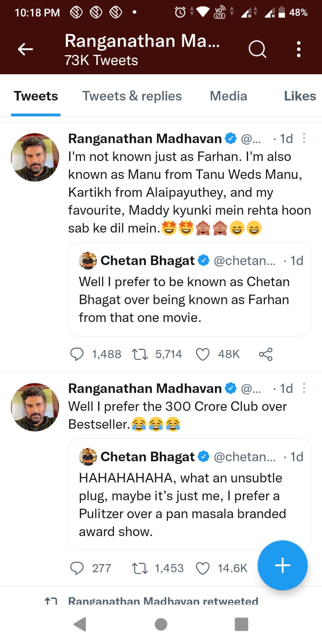Like the tweet with 48K likes
Image resolution: width=322 pixels, height=644 pixels.
[x=202, y=354]
